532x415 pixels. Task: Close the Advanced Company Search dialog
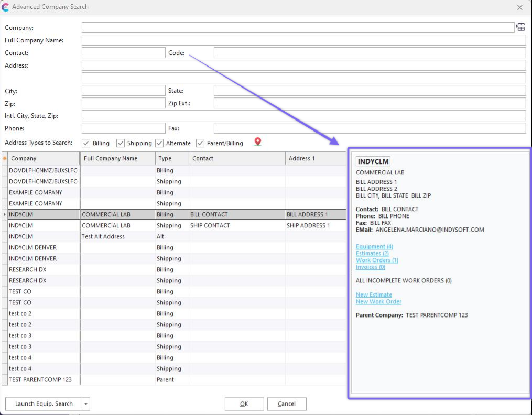tap(519, 7)
